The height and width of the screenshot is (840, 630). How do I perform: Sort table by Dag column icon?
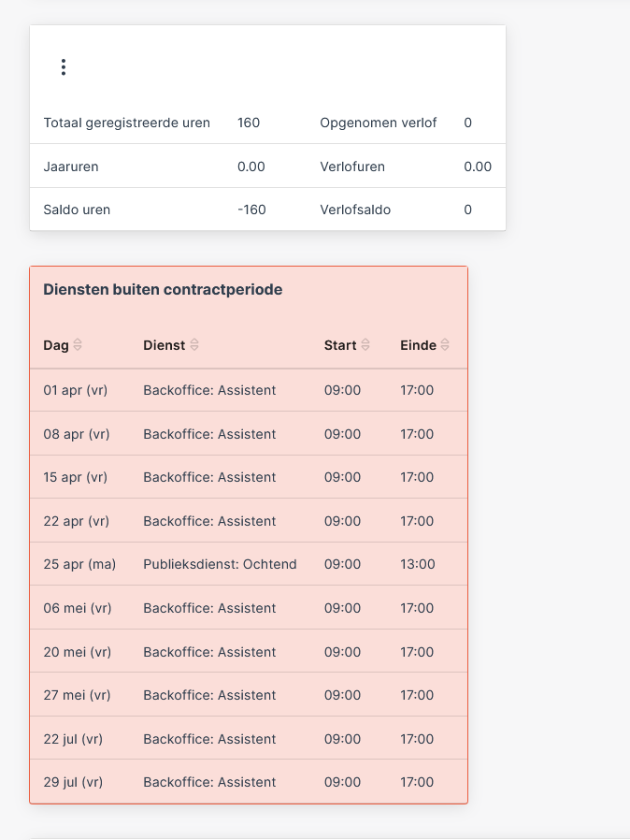(x=78, y=345)
